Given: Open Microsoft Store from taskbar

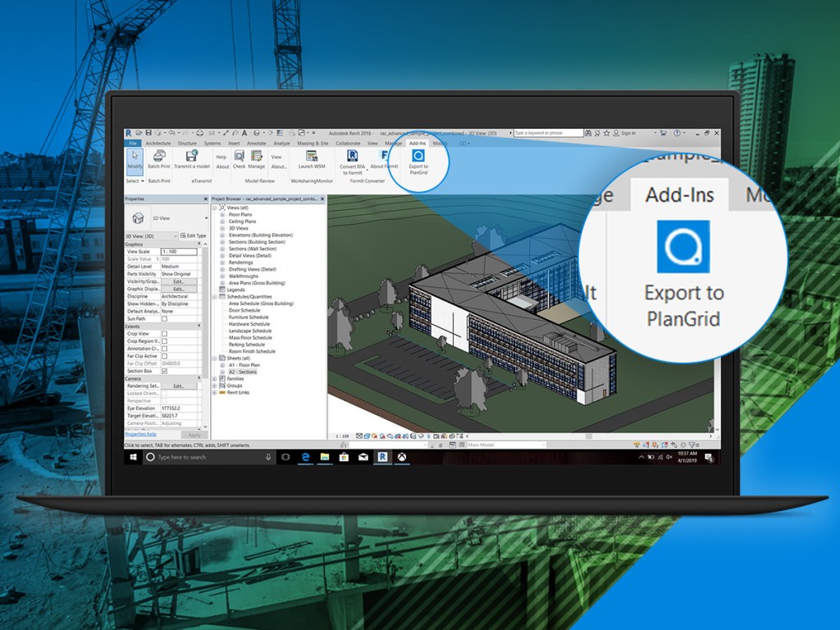Looking at the screenshot, I should (x=344, y=457).
